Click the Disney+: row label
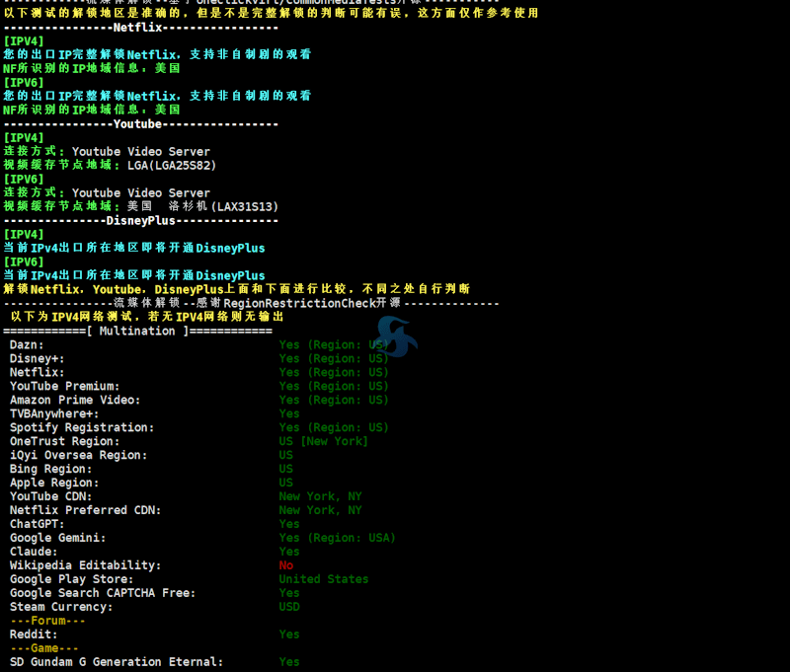Viewport: 790px width, 672px height. [38, 359]
